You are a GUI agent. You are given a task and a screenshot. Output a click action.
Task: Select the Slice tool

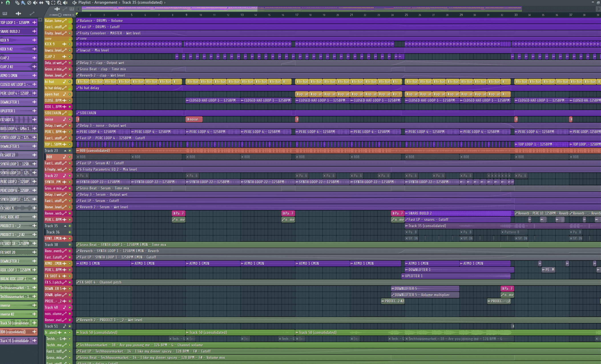[47, 3]
